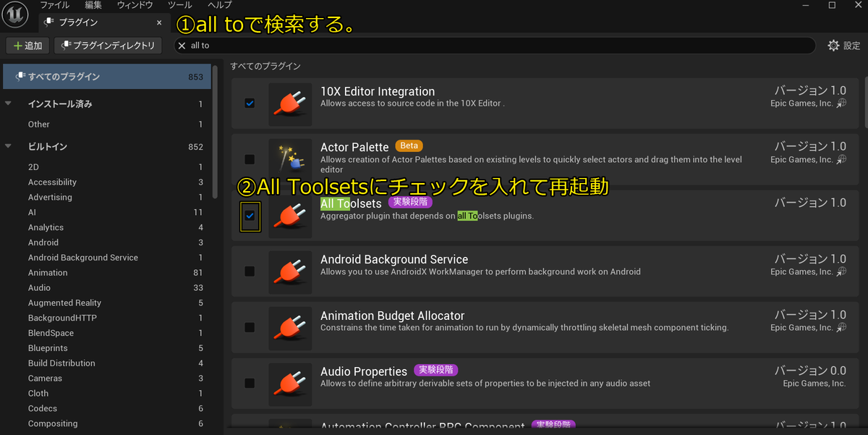This screenshot has width=868, height=435.
Task: Click the Audio Properties plug icon
Action: click(x=290, y=384)
